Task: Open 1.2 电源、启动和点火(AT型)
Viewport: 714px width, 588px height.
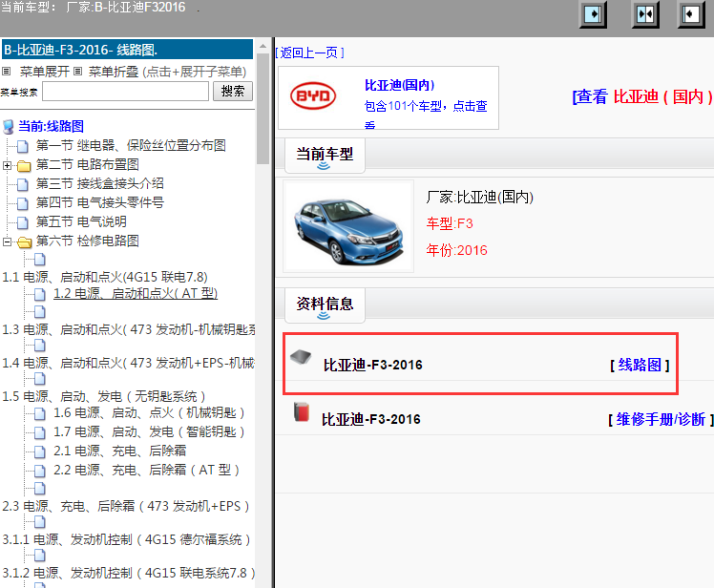Action: point(136,294)
